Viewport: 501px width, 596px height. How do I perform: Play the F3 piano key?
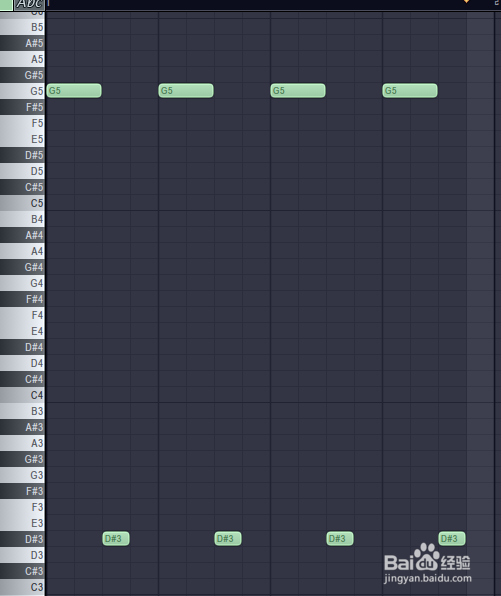22,507
